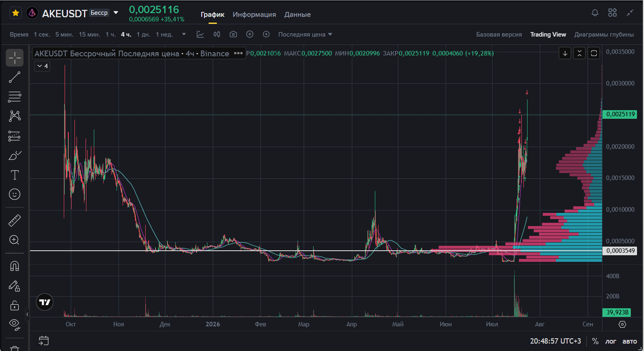Image resolution: width=644 pixels, height=351 pixels.
Task: Open price alert bell icon
Action: tap(595, 13)
